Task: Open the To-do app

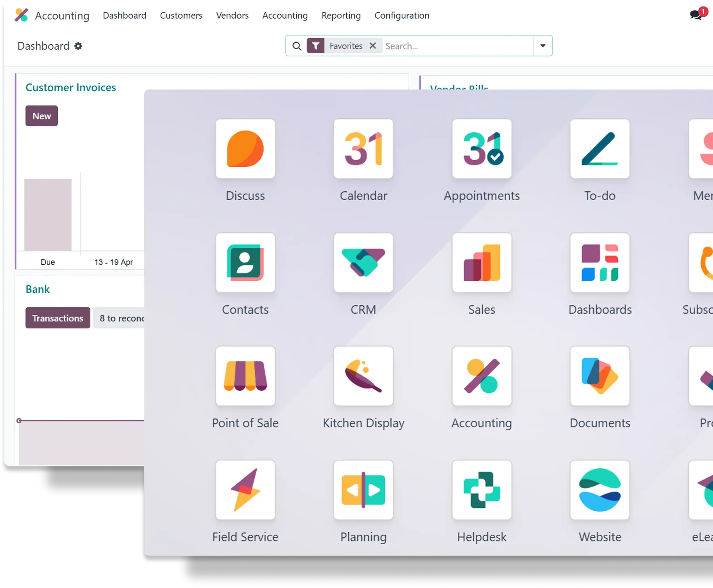Action: point(600,149)
